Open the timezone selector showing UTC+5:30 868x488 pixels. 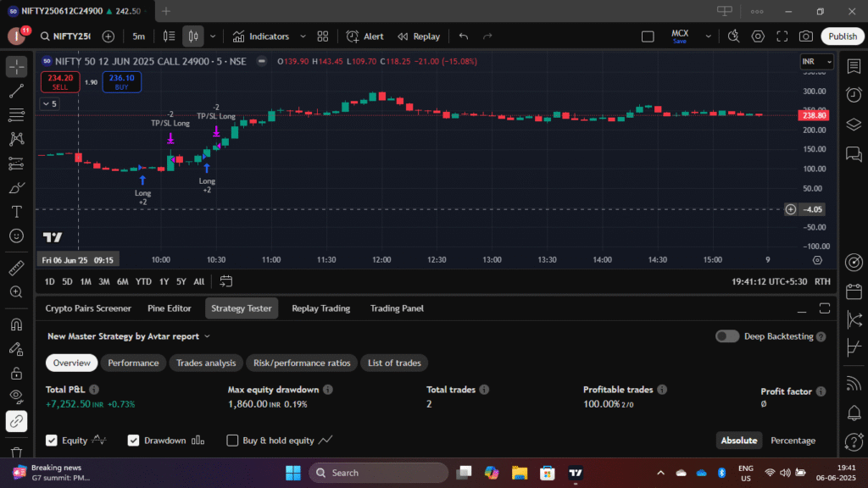(769, 281)
